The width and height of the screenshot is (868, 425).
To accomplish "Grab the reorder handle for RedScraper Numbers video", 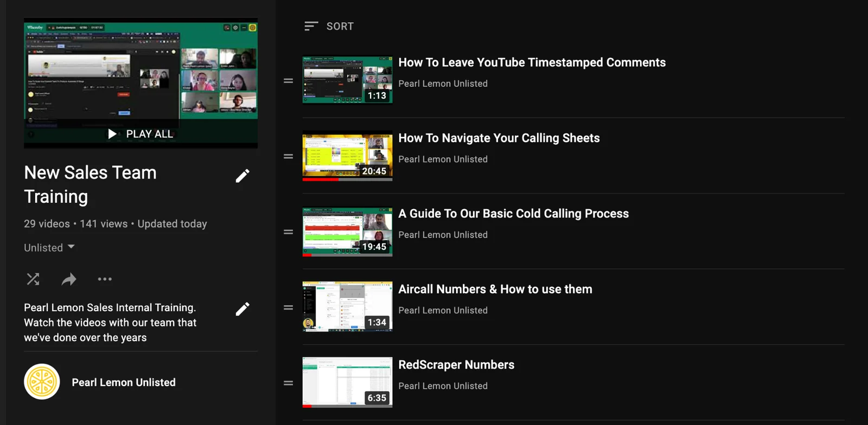I will click(289, 383).
